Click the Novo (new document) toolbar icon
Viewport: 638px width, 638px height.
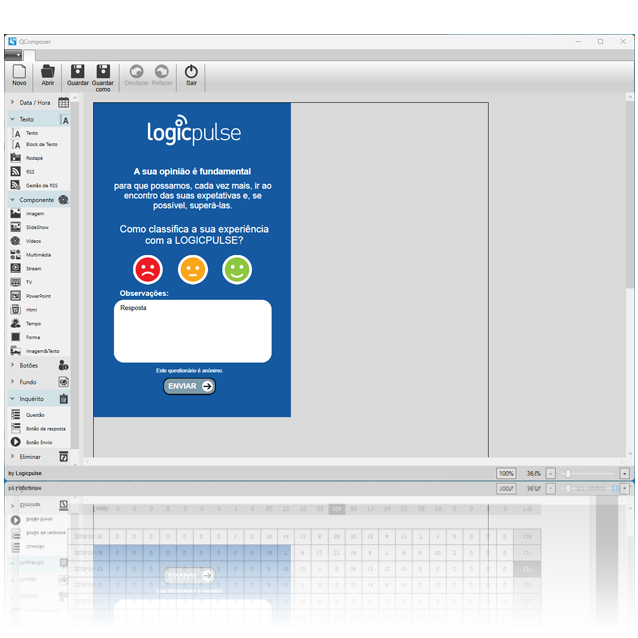(19, 75)
